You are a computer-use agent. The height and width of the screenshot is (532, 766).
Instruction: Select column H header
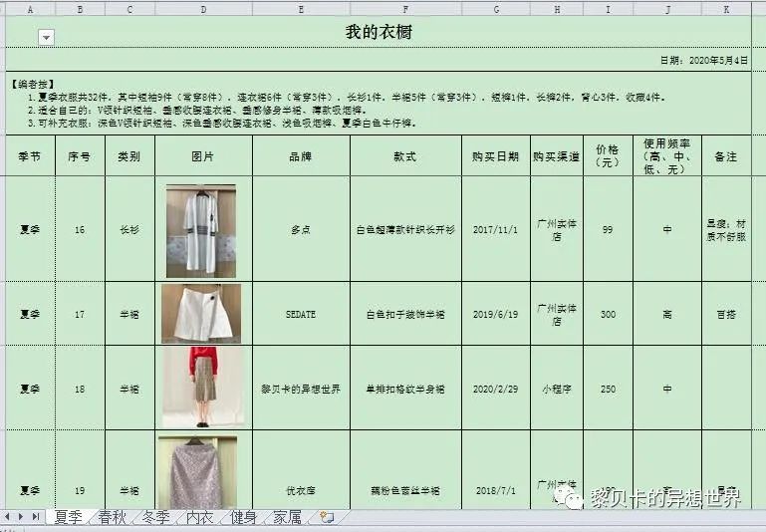557,9
